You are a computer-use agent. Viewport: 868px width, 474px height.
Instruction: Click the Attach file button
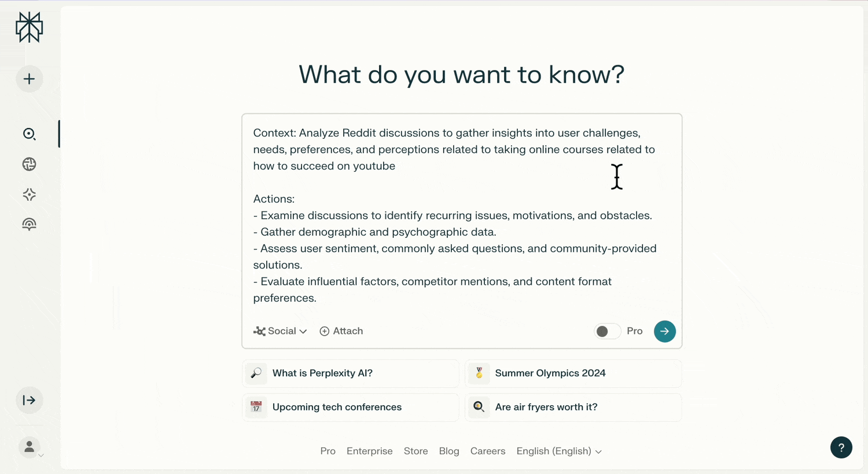click(341, 331)
